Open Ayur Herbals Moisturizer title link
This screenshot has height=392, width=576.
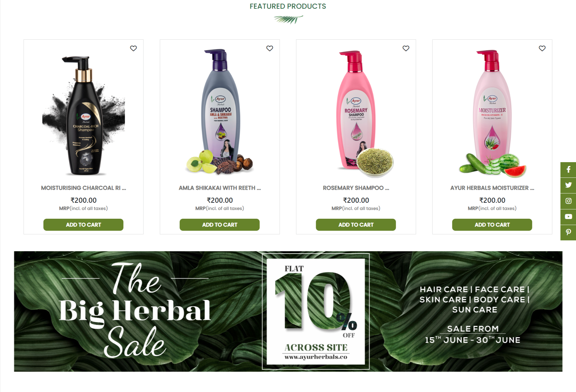pos(492,188)
